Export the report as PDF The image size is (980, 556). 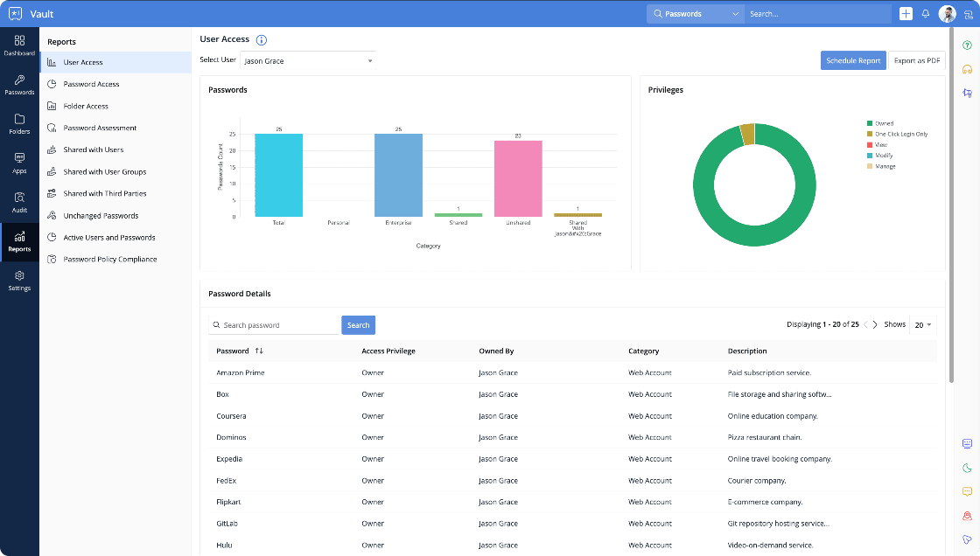coord(917,59)
